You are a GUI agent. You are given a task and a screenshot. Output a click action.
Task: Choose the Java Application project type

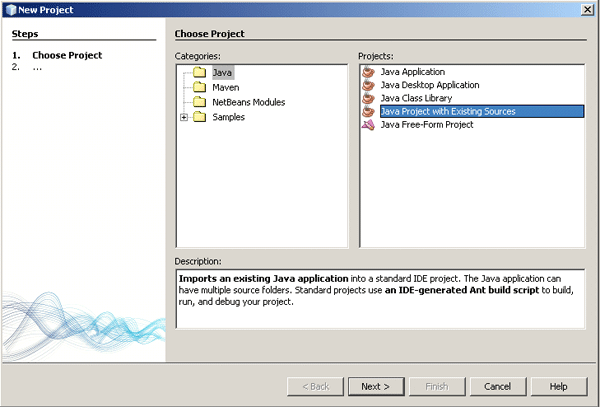412,72
